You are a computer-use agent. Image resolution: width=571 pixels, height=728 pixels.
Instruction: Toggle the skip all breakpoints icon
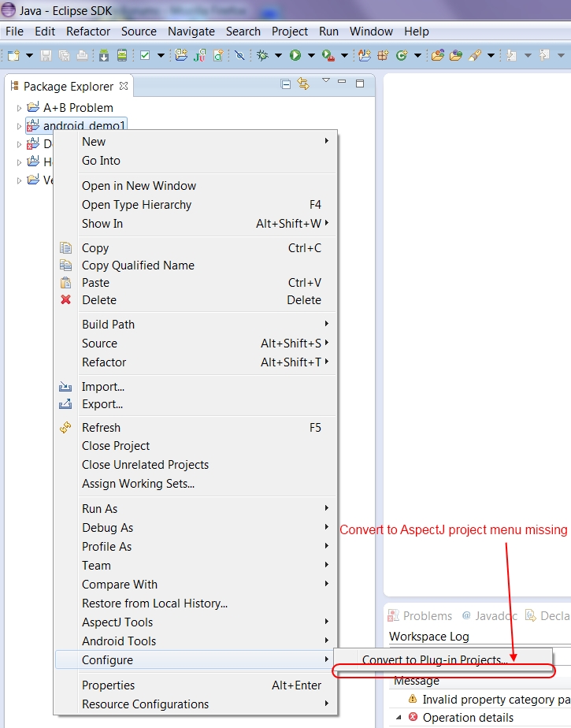239,56
